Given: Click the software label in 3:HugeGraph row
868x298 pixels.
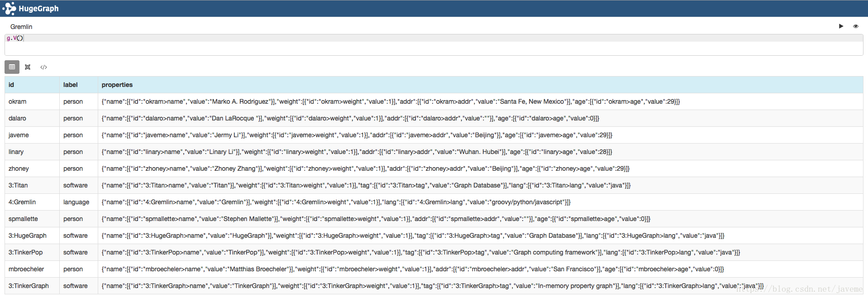Looking at the screenshot, I should 75,236.
